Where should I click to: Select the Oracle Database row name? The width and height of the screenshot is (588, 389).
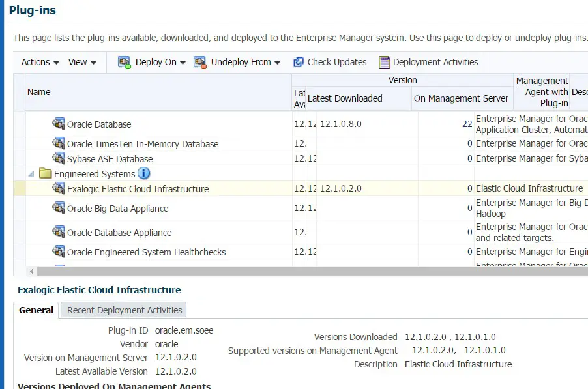click(x=99, y=124)
